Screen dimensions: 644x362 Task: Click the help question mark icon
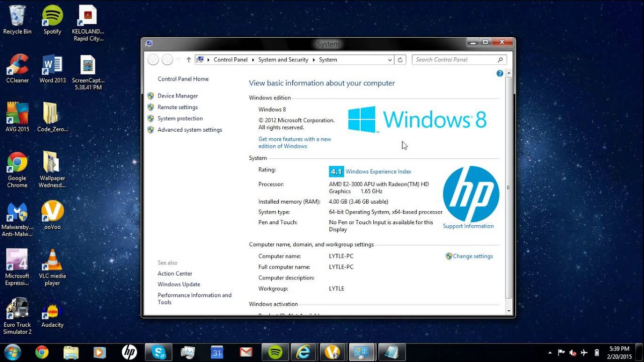(x=500, y=73)
